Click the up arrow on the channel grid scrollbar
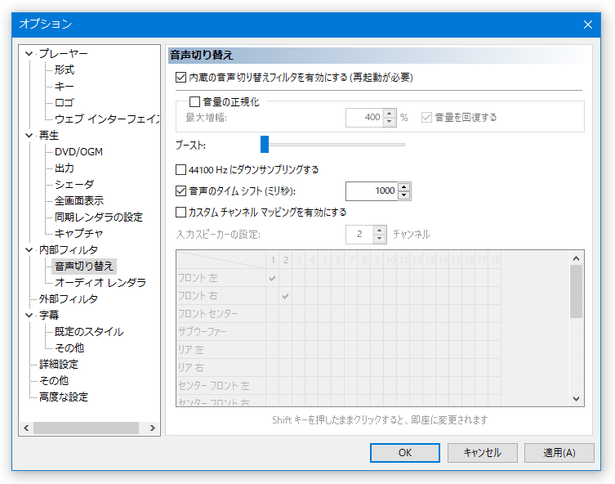615x484 pixels. click(576, 258)
